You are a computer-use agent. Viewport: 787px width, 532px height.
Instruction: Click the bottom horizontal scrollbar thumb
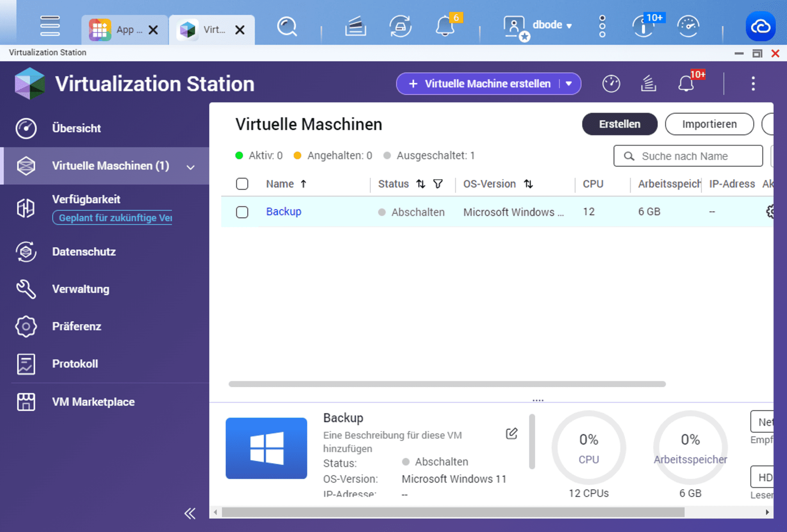[x=453, y=512]
